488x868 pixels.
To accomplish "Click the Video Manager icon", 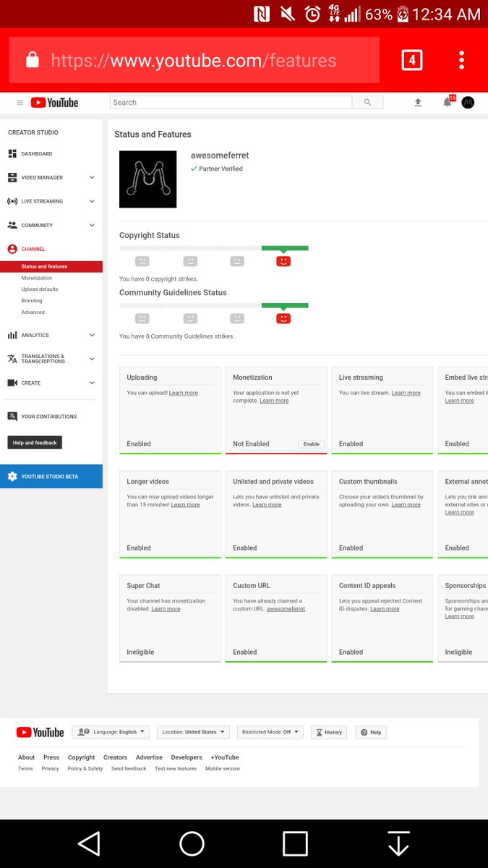I will (x=12, y=177).
